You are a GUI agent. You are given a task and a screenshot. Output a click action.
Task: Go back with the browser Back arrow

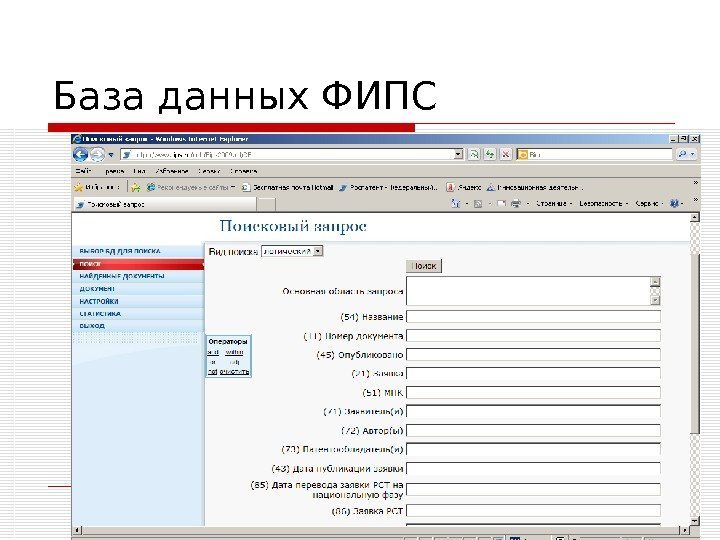pyautogui.click(x=80, y=154)
